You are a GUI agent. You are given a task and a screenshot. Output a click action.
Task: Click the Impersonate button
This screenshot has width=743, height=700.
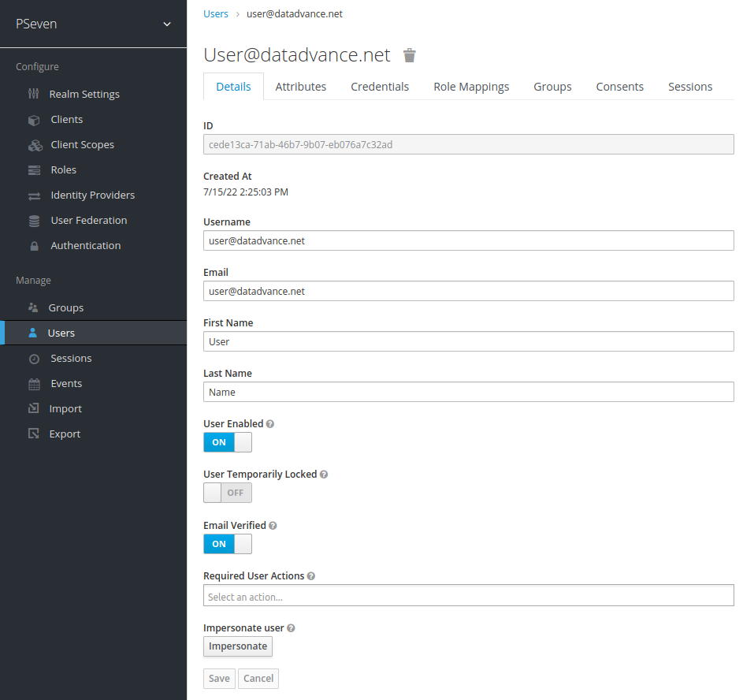tap(238, 646)
